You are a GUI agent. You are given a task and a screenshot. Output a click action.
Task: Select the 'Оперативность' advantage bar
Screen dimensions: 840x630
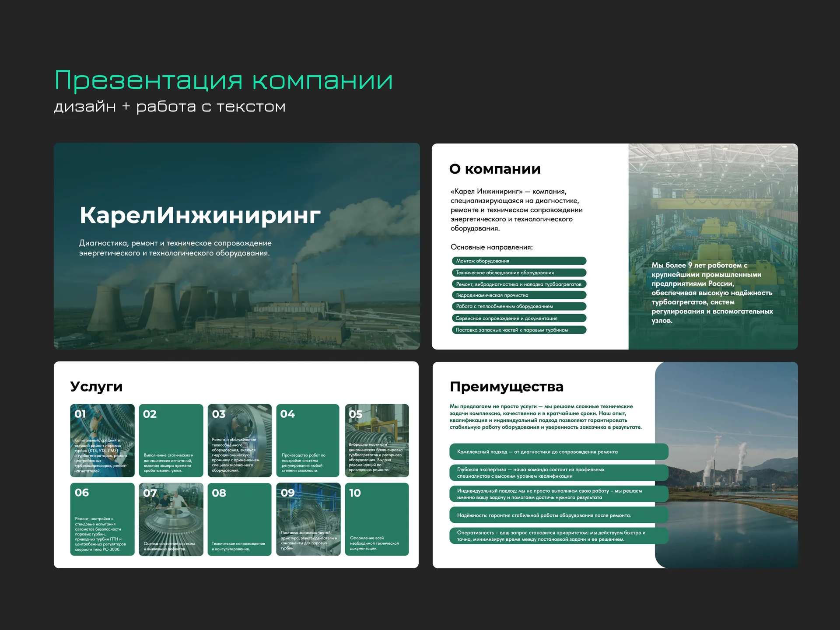[559, 536]
